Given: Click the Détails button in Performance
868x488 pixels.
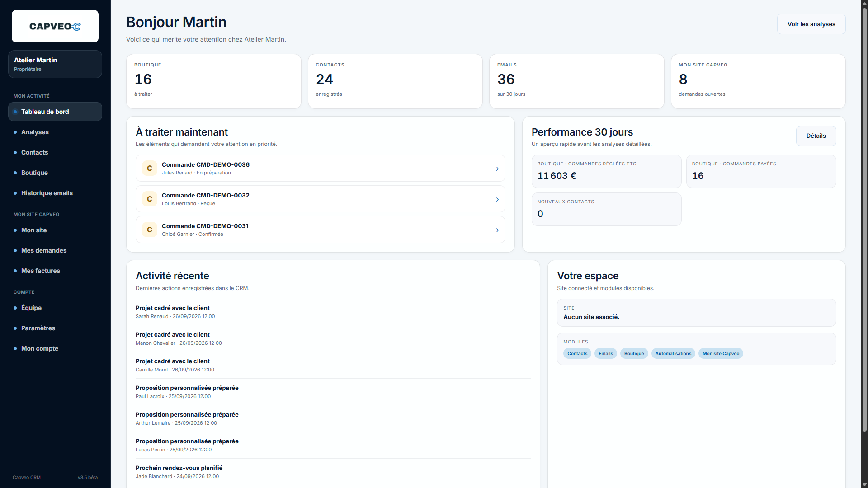Looking at the screenshot, I should [816, 136].
